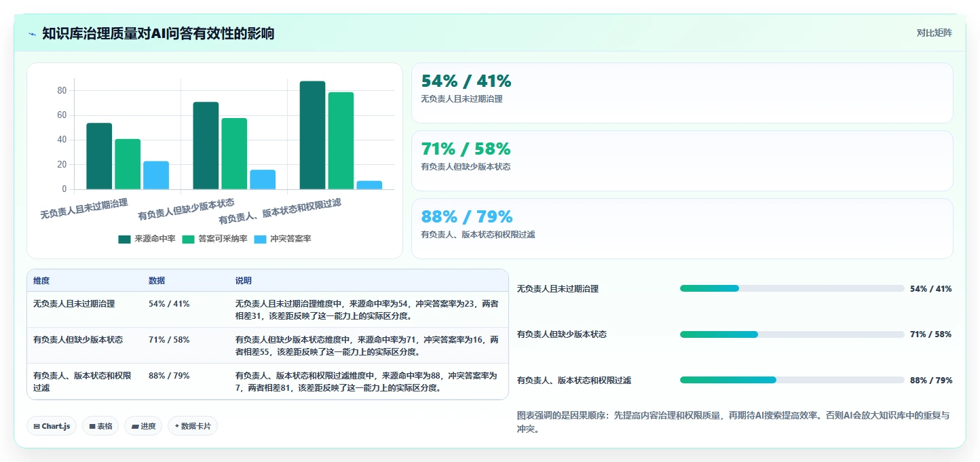Click the sparkle icon in 数据卡片 tag
This screenshot has width=980, height=462.
[x=176, y=427]
